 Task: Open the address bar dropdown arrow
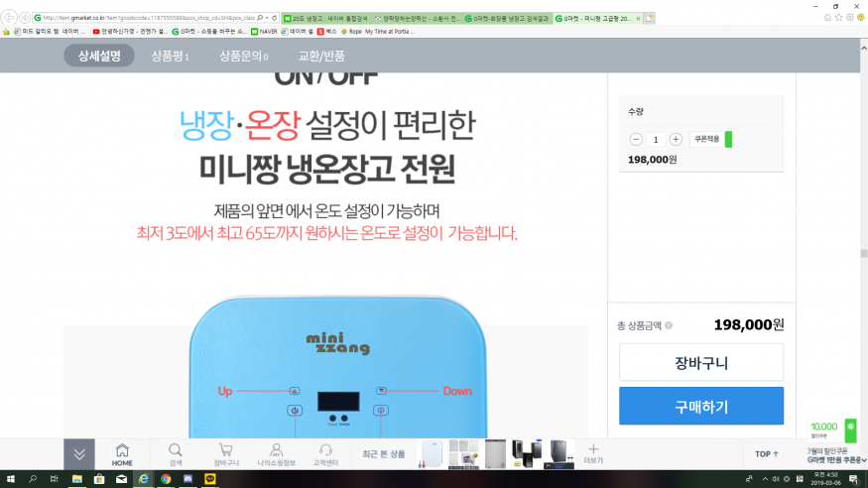coord(267,18)
